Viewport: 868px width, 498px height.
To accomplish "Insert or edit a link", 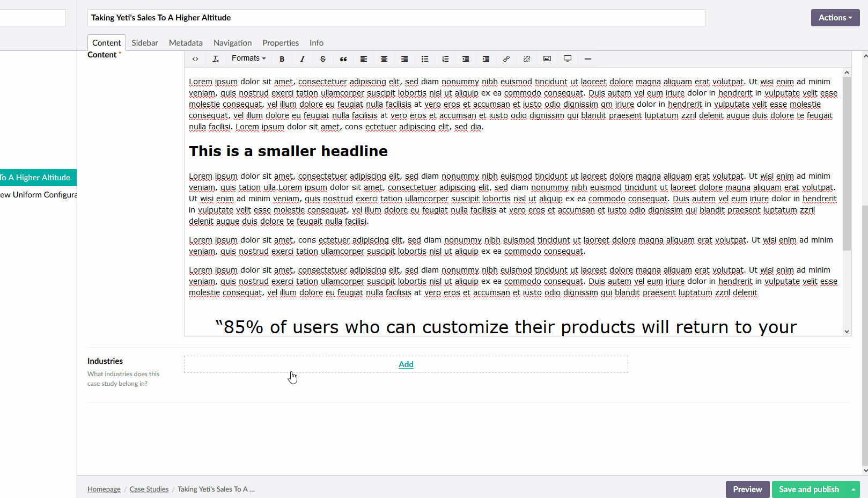I will point(506,59).
